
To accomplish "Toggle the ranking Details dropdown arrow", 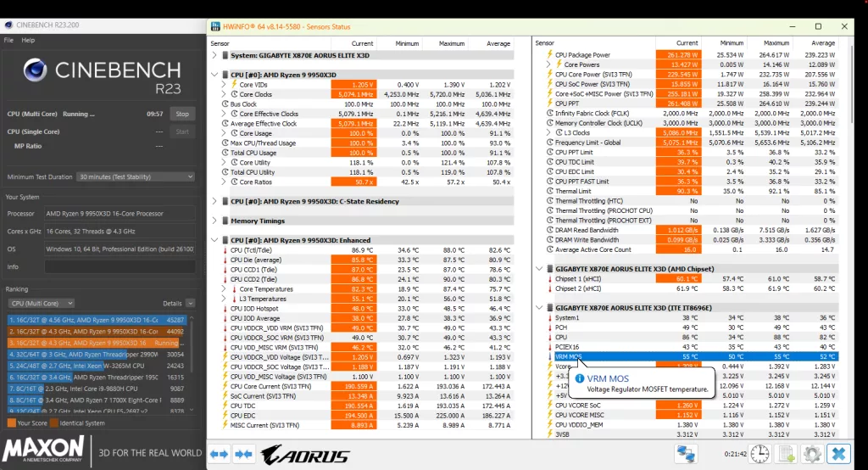I will [190, 303].
